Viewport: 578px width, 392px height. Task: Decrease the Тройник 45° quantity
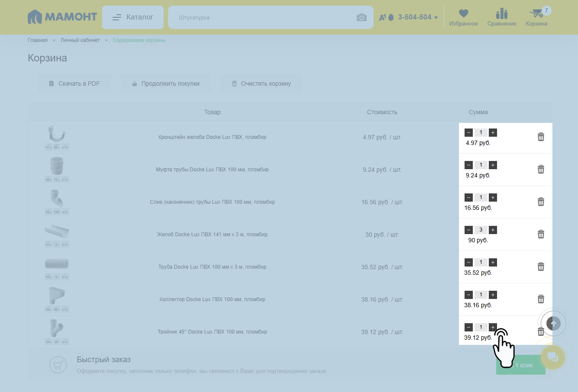click(468, 328)
